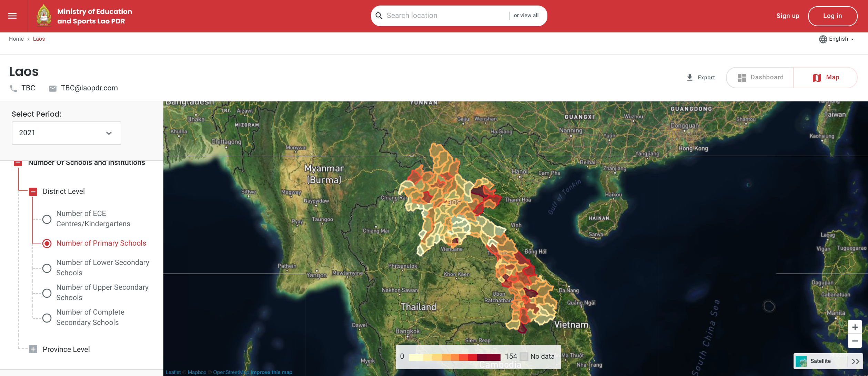
Task: Expand the basemap layer options arrows
Action: [855, 361]
